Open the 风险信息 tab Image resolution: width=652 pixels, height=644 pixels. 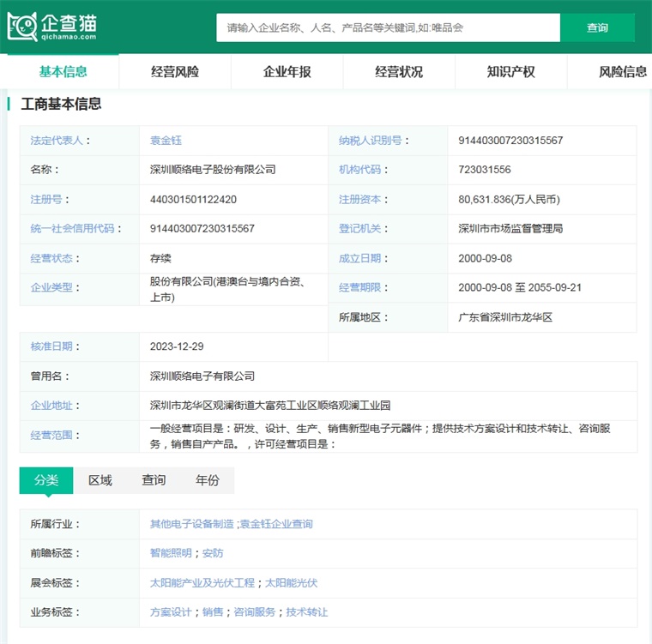pos(622,72)
